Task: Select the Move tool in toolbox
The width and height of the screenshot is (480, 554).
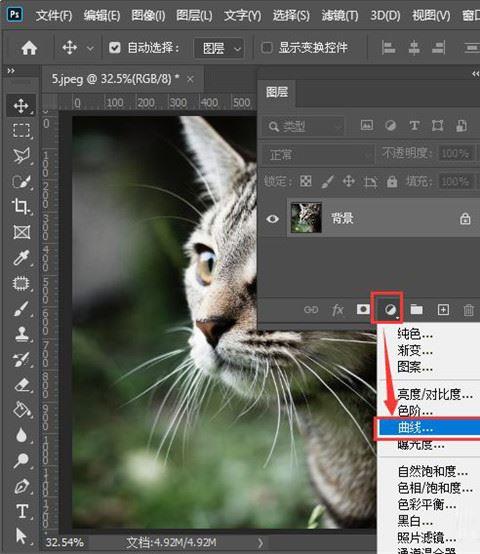Action: [21, 106]
